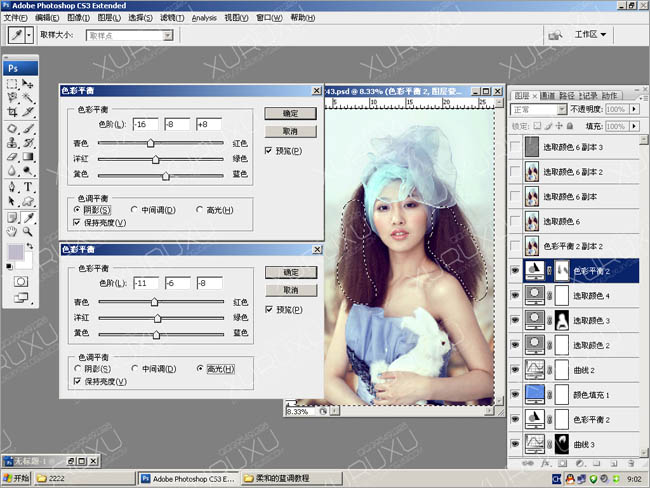
Task: Open the layer blend mode dropdown
Action: coord(536,109)
